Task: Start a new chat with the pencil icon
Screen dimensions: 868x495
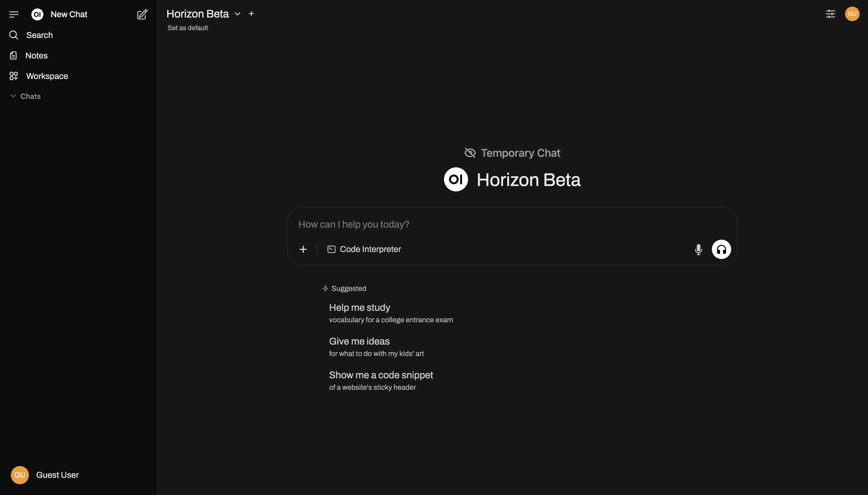Action: coord(142,14)
